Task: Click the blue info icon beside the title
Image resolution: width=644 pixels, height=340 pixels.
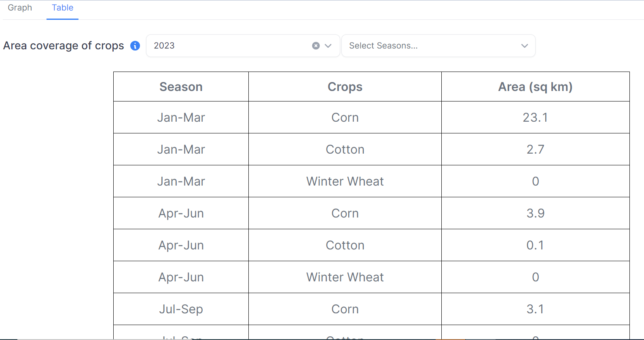Action: coord(135,46)
